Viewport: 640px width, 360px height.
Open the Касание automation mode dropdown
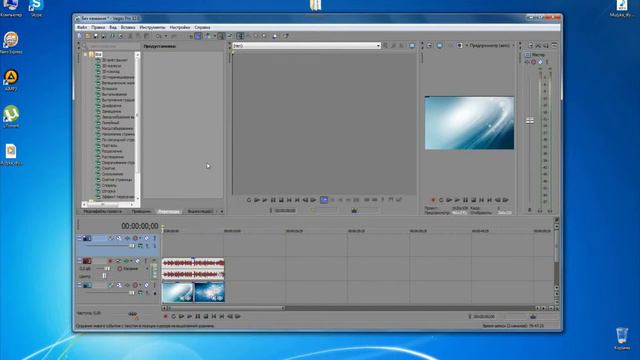pos(147,269)
